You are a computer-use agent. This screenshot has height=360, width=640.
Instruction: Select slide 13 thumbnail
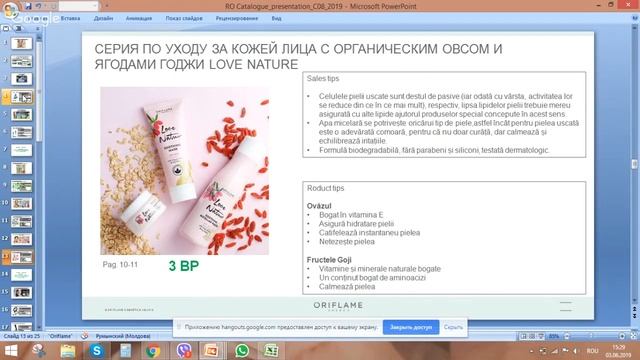coord(21,257)
